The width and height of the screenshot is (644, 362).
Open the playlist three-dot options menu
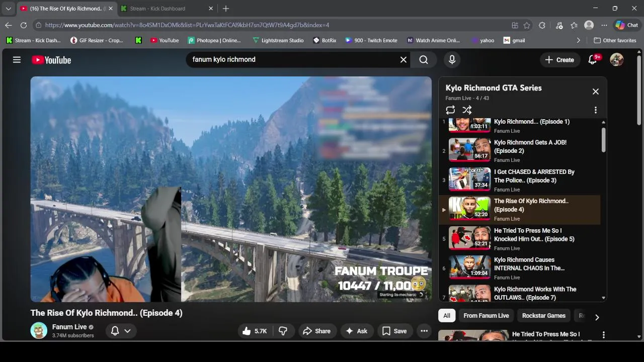(596, 110)
